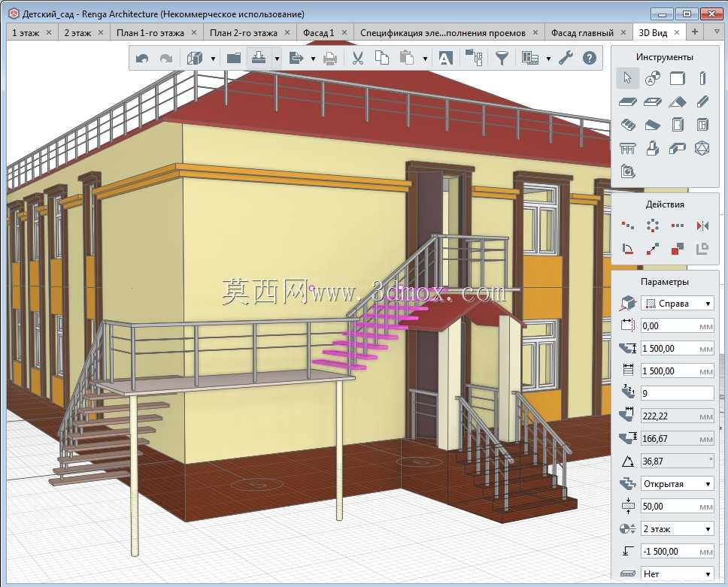
Task: Click the 3D view cube icon
Action: [195, 58]
